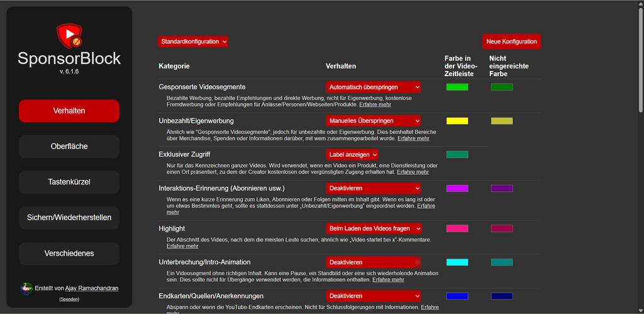Click the SponsorBlock shield logo
The image size is (644, 314).
click(x=69, y=35)
